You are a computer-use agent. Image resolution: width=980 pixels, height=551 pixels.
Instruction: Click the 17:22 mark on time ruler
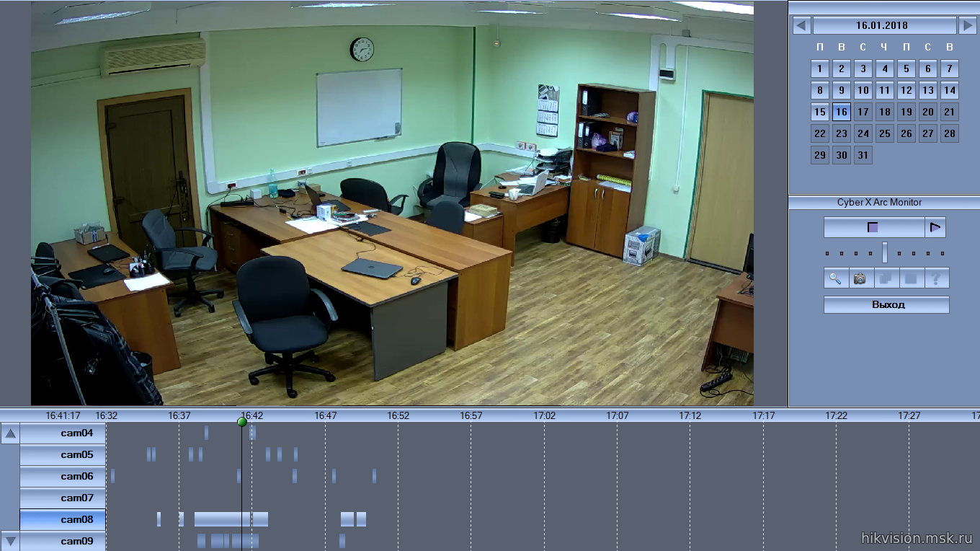pyautogui.click(x=837, y=415)
